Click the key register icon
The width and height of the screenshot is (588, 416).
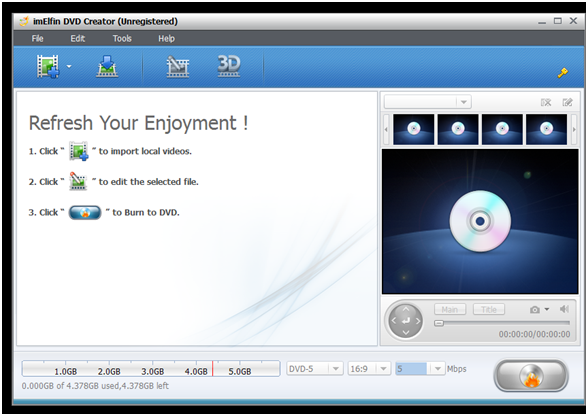click(562, 73)
